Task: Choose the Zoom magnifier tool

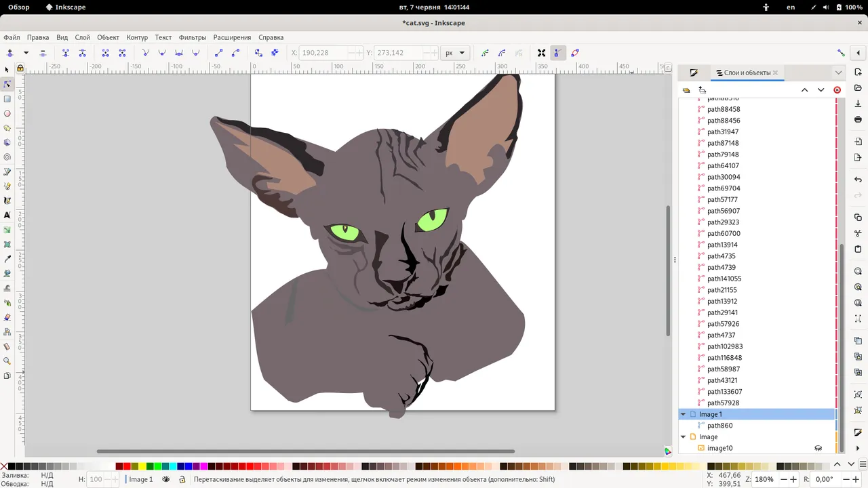Action: (x=7, y=361)
